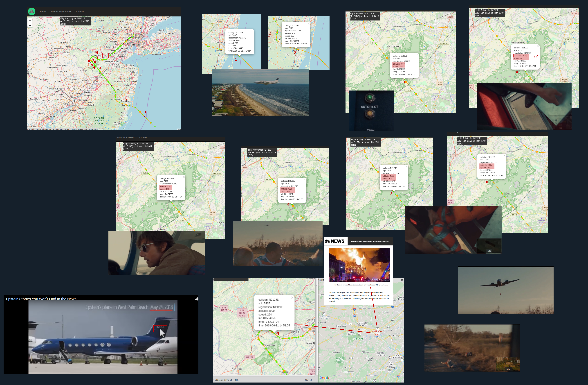Click 'Sourland Mountain Preserve' on the Google map
The width and height of the screenshot is (588, 385).
point(340,360)
